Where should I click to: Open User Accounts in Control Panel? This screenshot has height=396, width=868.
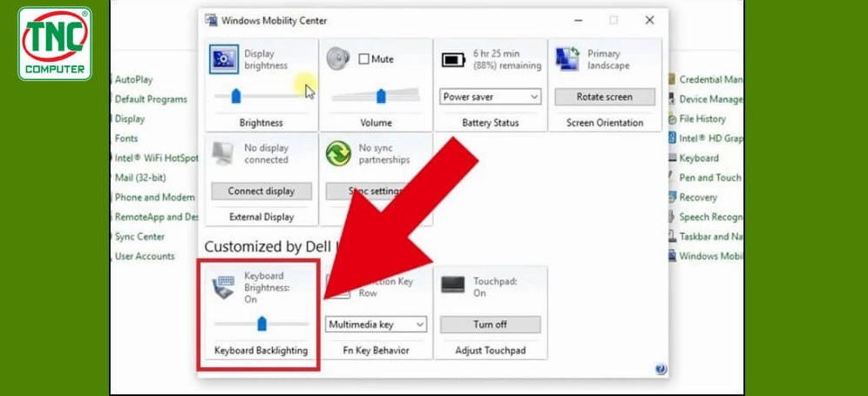click(145, 256)
